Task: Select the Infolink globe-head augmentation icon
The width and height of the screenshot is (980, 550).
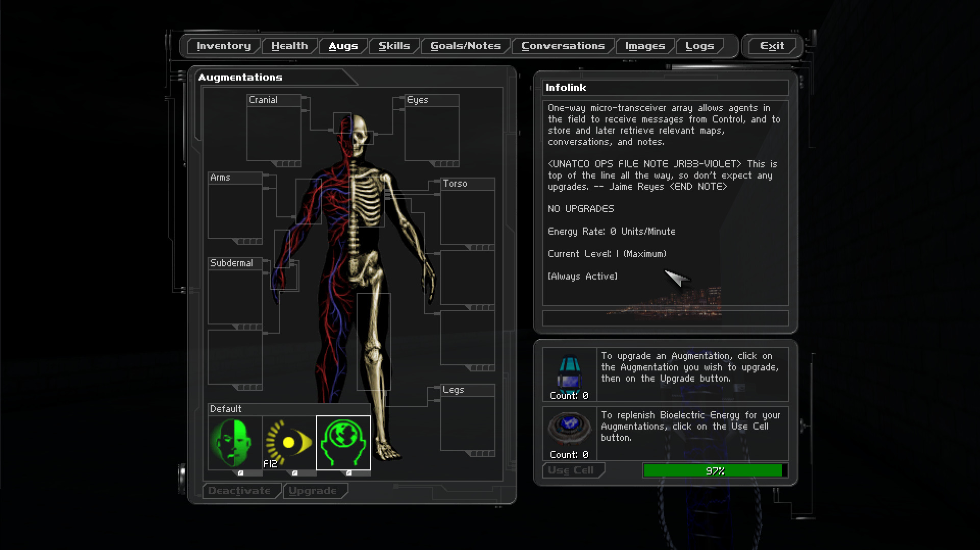Action: pyautogui.click(x=343, y=442)
